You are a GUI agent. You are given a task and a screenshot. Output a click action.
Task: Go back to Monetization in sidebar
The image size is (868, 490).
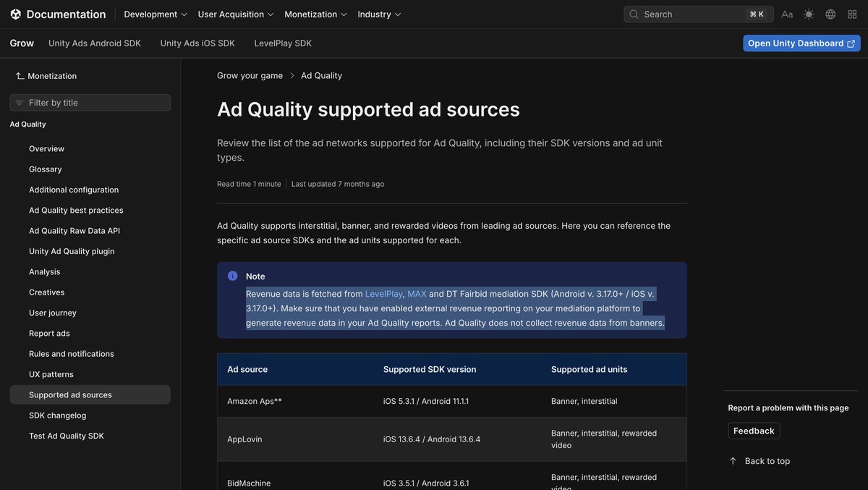point(52,76)
